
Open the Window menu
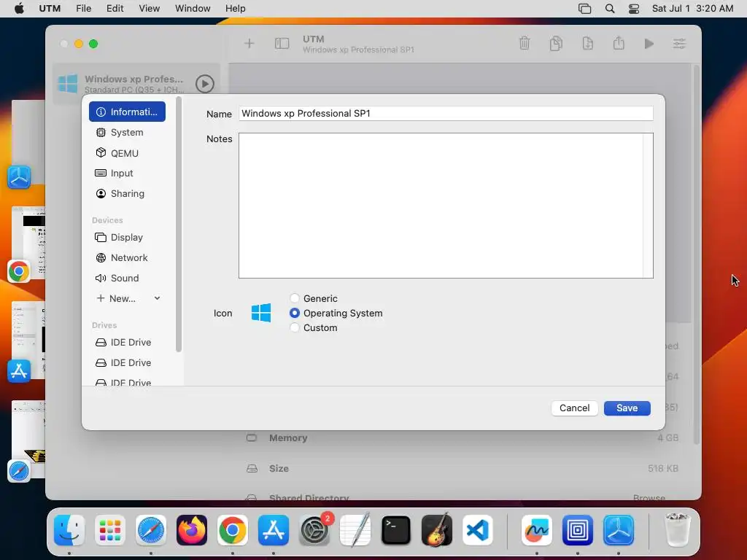193,9
